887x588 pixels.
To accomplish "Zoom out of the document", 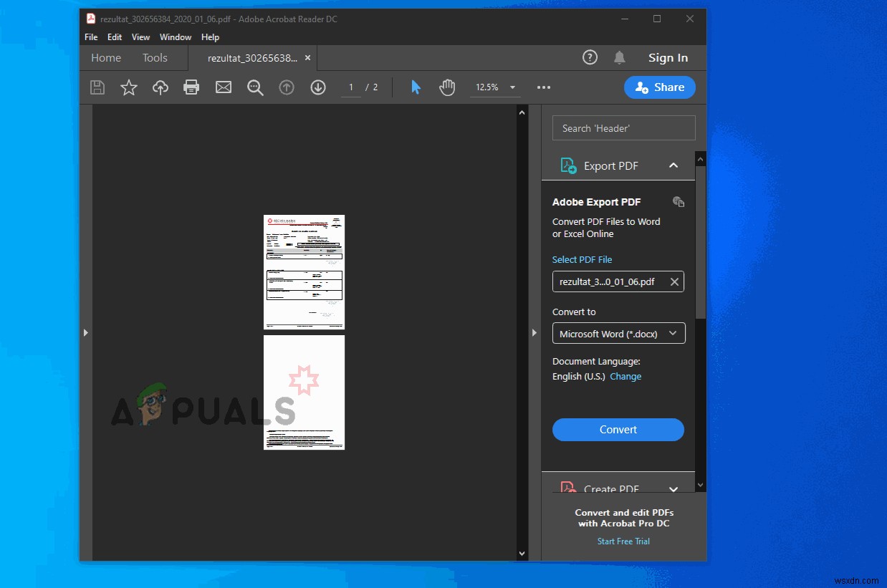I will click(x=254, y=87).
